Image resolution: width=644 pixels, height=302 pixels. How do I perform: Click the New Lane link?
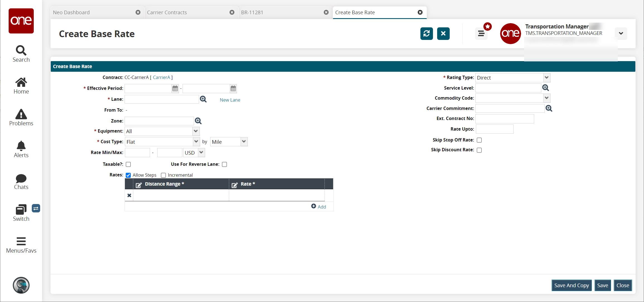[230, 100]
